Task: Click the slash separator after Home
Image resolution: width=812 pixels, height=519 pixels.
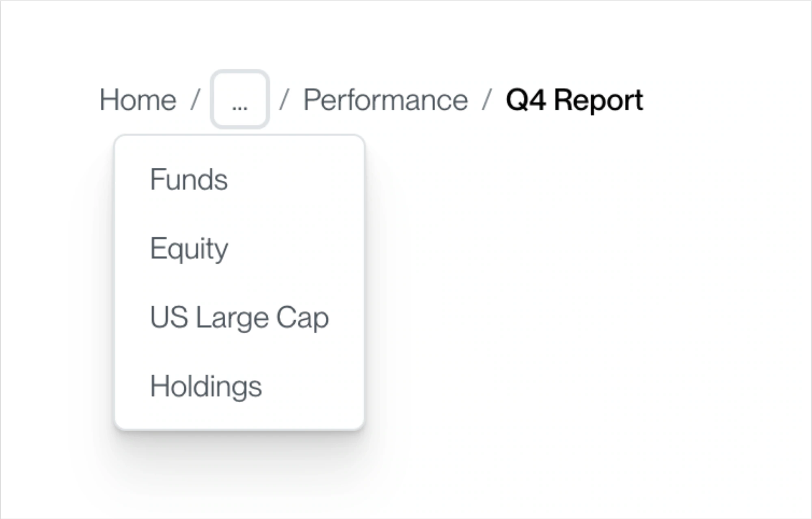Action: click(x=195, y=100)
